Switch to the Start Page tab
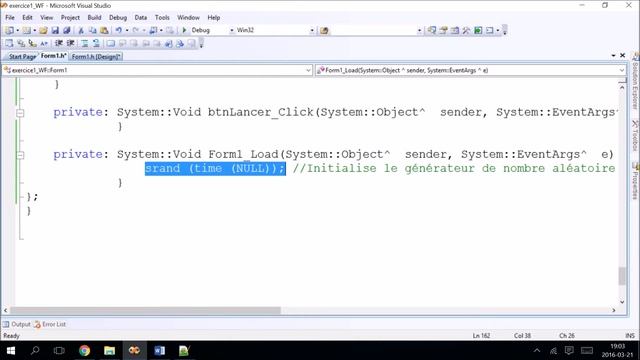This screenshot has height=360, width=640. click(x=22, y=57)
